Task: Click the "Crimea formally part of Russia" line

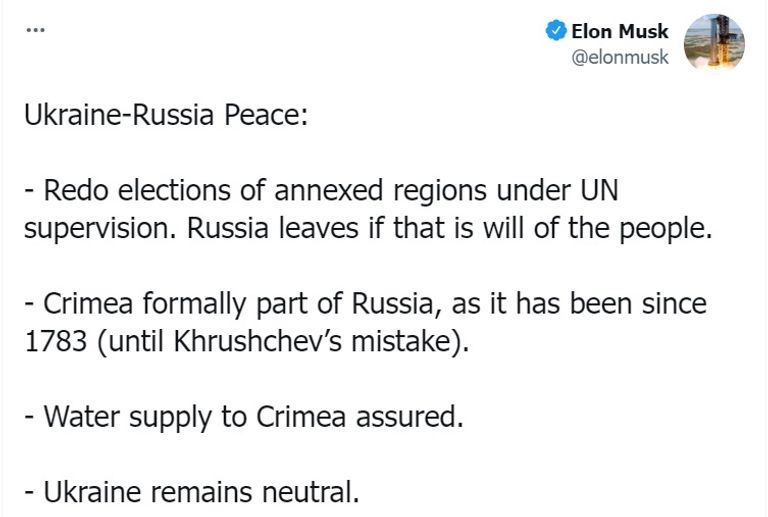Action: pos(365,302)
